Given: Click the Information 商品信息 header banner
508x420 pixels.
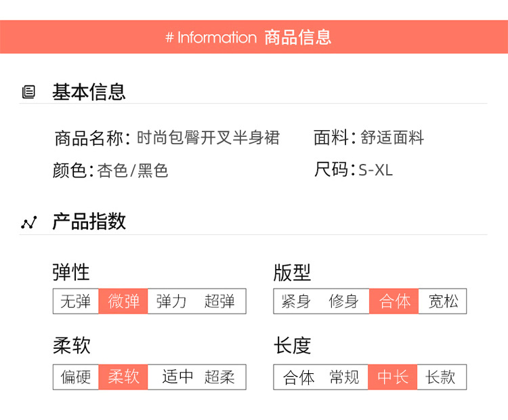Looking at the screenshot, I should (254, 37).
